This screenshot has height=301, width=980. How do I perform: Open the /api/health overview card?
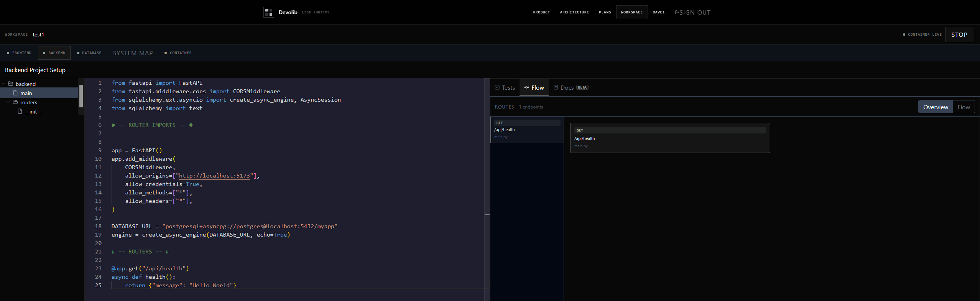point(670,138)
